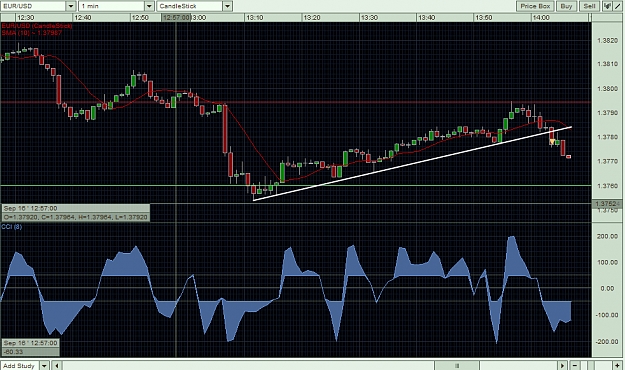This screenshot has height=370, width=625.
Task: Click the Add Study button
Action: pyautogui.click(x=19, y=365)
